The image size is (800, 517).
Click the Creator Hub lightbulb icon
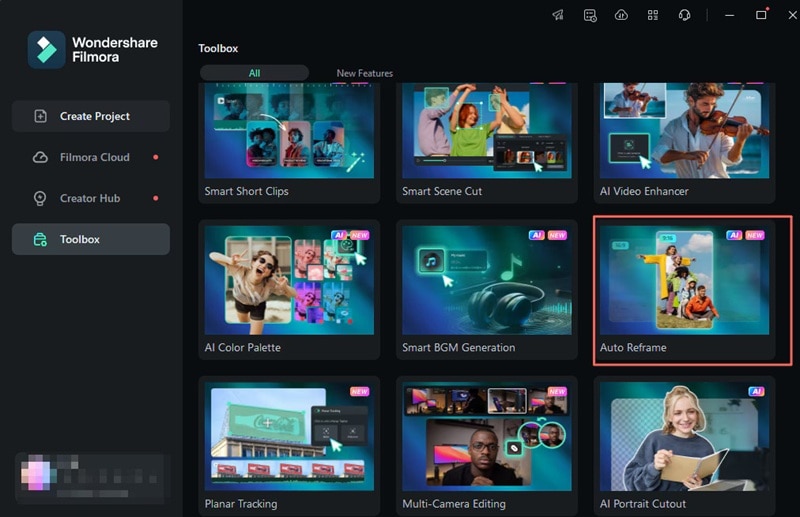pos(40,198)
